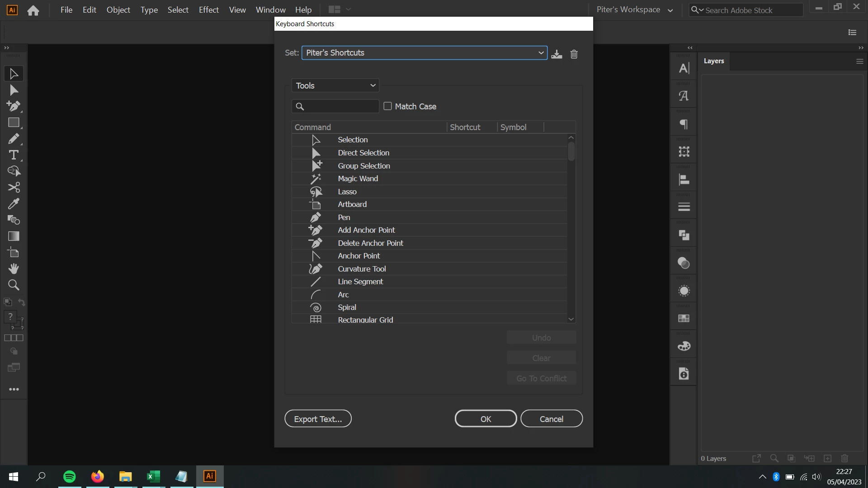This screenshot has height=488, width=868.
Task: Save the current shortcut set icon
Action: point(557,54)
